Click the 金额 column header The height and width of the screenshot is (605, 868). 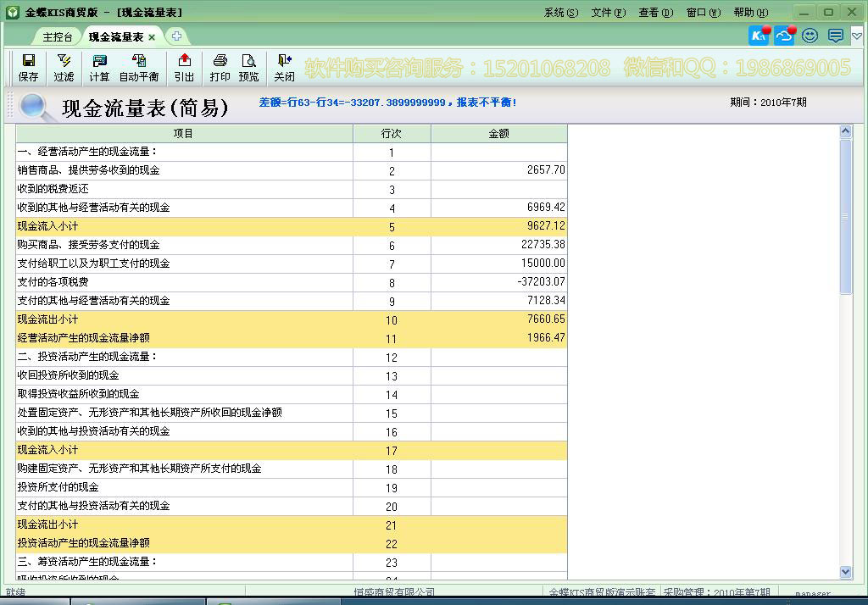coord(498,134)
